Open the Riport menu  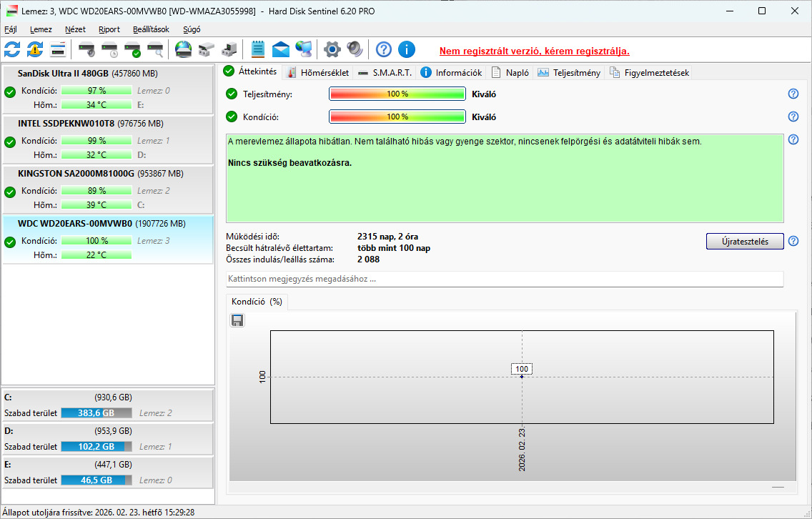pos(109,29)
